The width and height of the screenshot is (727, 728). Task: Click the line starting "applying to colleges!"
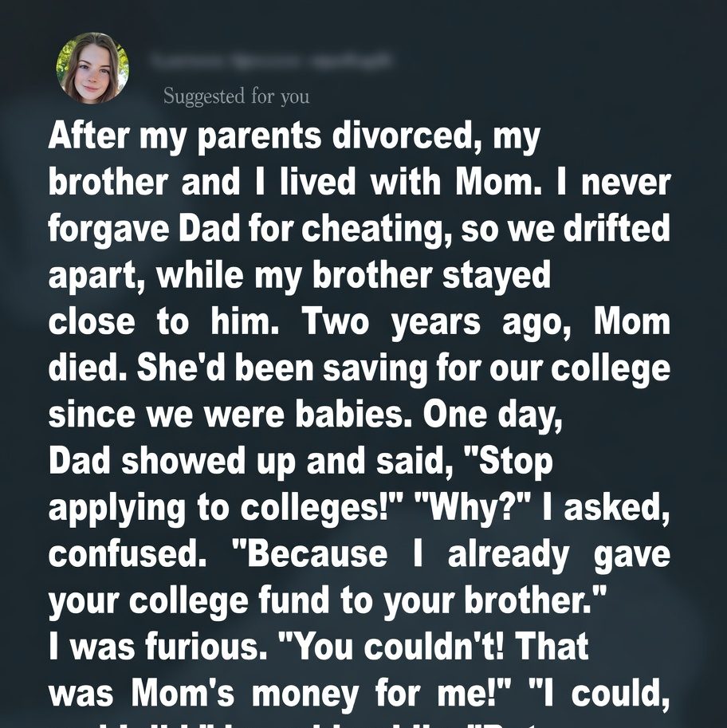click(x=359, y=509)
